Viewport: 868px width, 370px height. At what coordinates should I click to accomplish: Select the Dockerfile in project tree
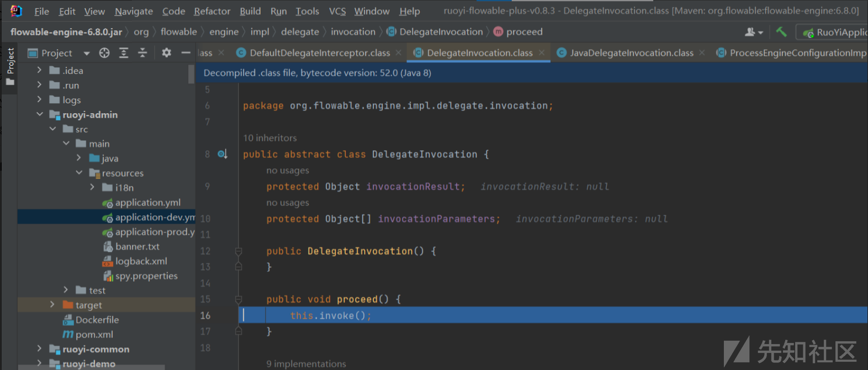[97, 320]
